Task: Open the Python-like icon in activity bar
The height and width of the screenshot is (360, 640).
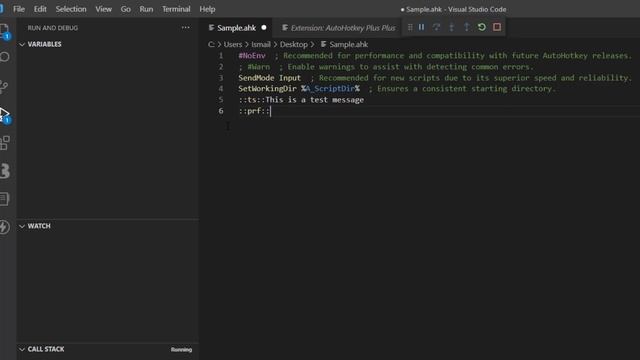Action: pos(5,171)
